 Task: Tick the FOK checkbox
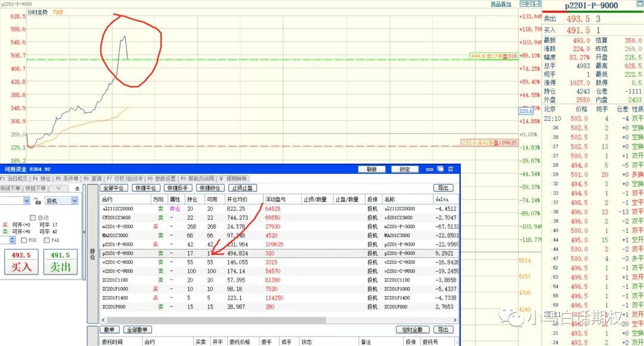pos(24,240)
